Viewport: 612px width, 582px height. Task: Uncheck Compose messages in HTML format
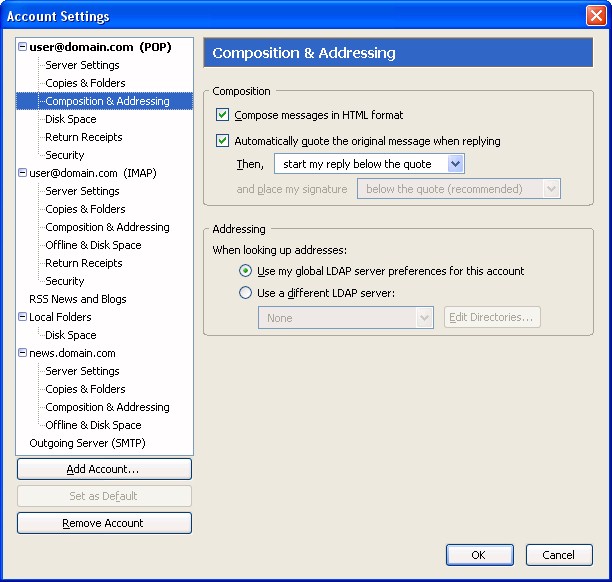point(222,115)
